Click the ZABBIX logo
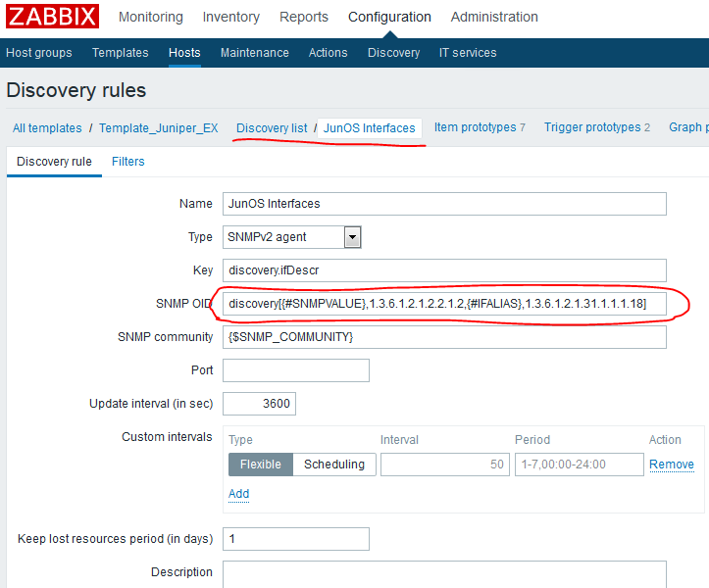The image size is (709, 588). pyautogui.click(x=53, y=17)
